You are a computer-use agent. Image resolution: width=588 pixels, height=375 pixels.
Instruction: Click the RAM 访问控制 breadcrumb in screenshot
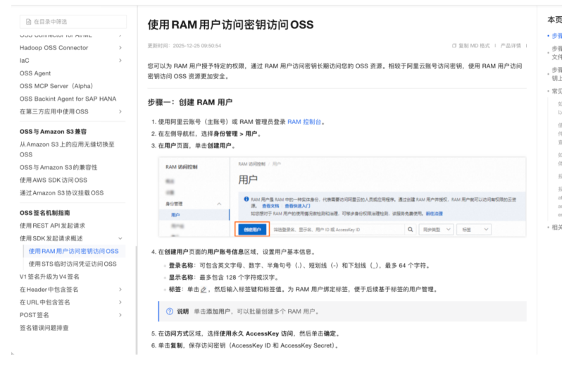click(251, 164)
